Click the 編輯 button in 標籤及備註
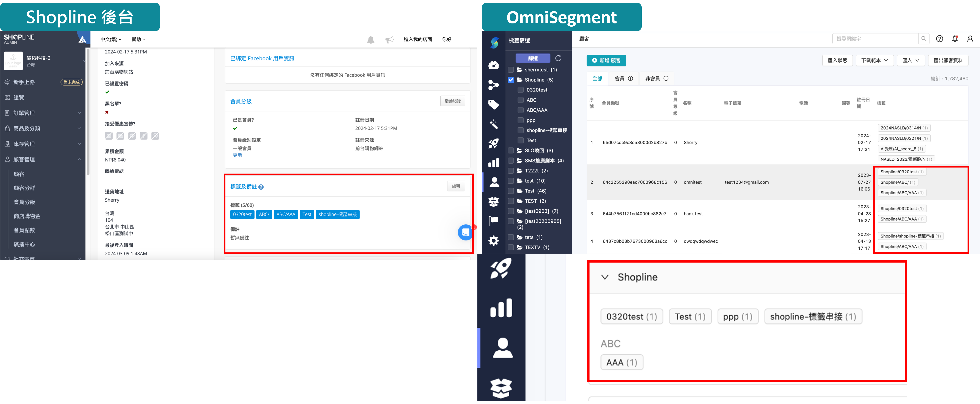 click(456, 186)
